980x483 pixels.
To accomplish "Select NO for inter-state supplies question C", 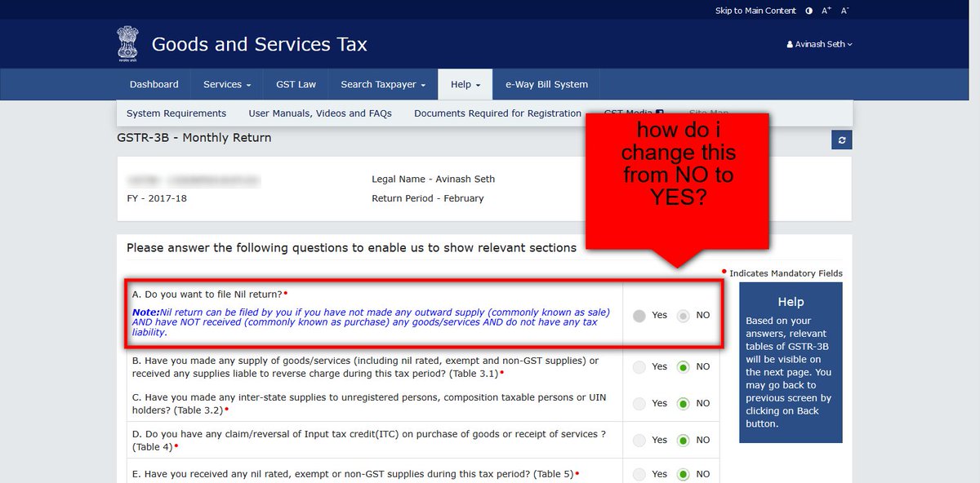I will pos(682,403).
